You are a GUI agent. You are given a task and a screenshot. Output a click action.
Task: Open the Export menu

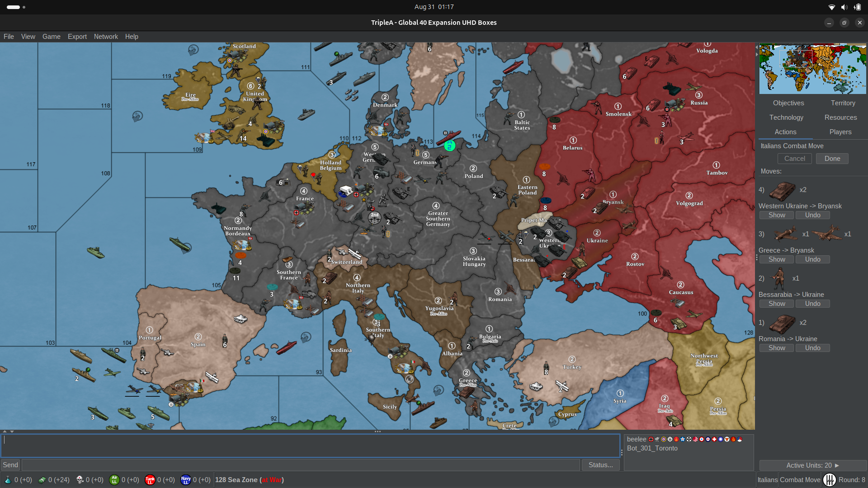pos(77,37)
